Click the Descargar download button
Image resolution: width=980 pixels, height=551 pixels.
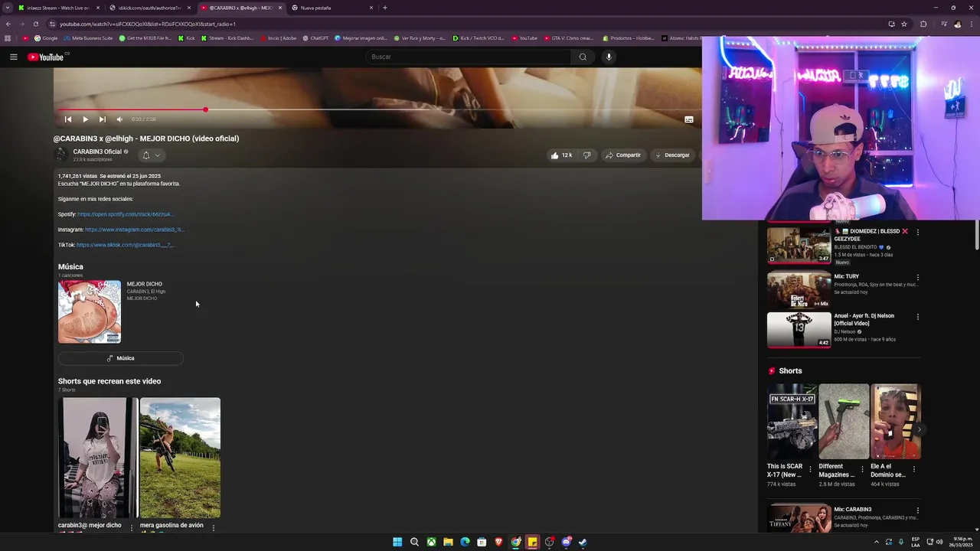tap(672, 155)
